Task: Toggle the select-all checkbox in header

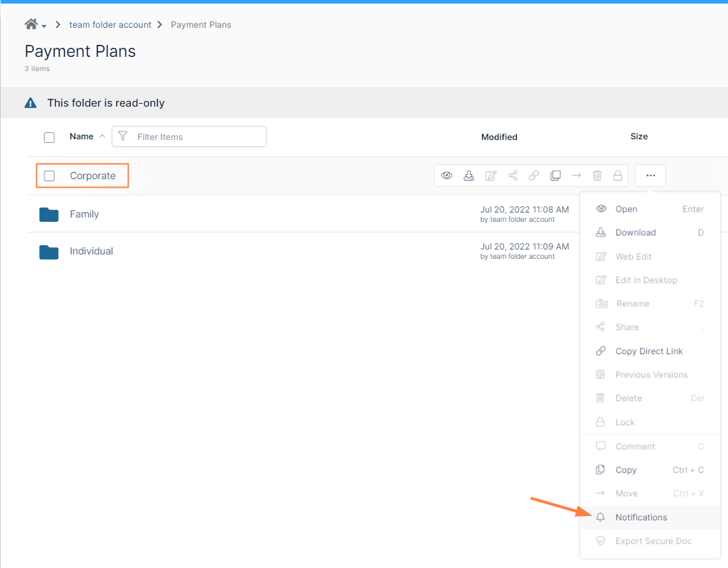Action: tap(49, 137)
